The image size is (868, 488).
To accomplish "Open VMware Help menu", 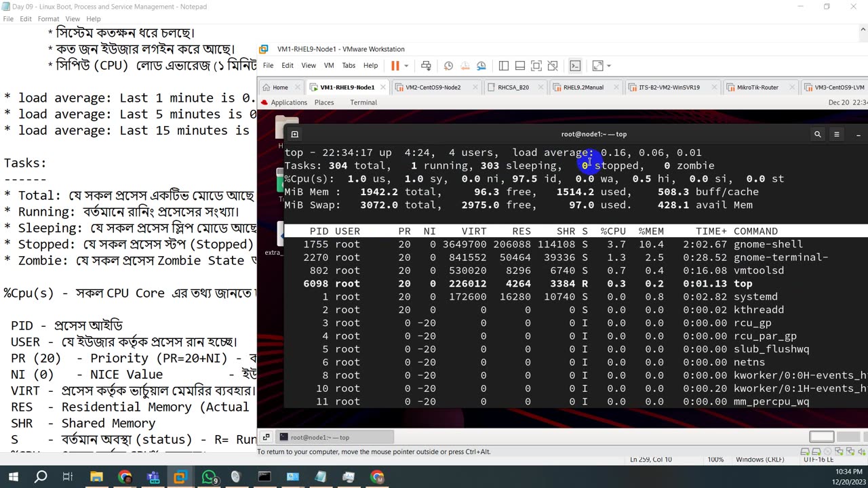I will pyautogui.click(x=370, y=66).
